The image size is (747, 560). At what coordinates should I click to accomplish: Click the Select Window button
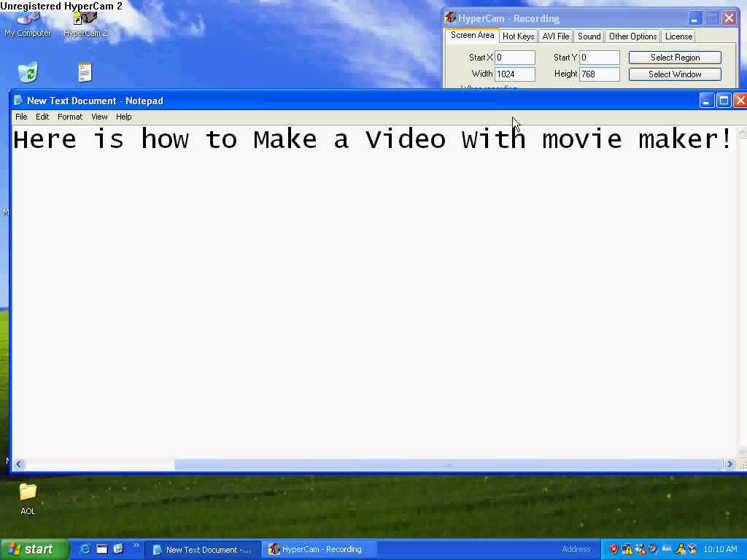tap(675, 74)
